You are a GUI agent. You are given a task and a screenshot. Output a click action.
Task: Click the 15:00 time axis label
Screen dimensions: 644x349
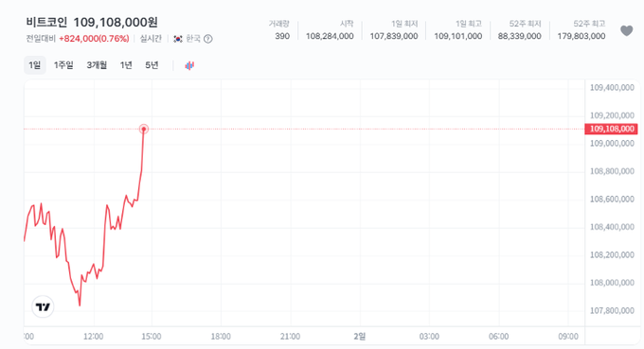152,337
